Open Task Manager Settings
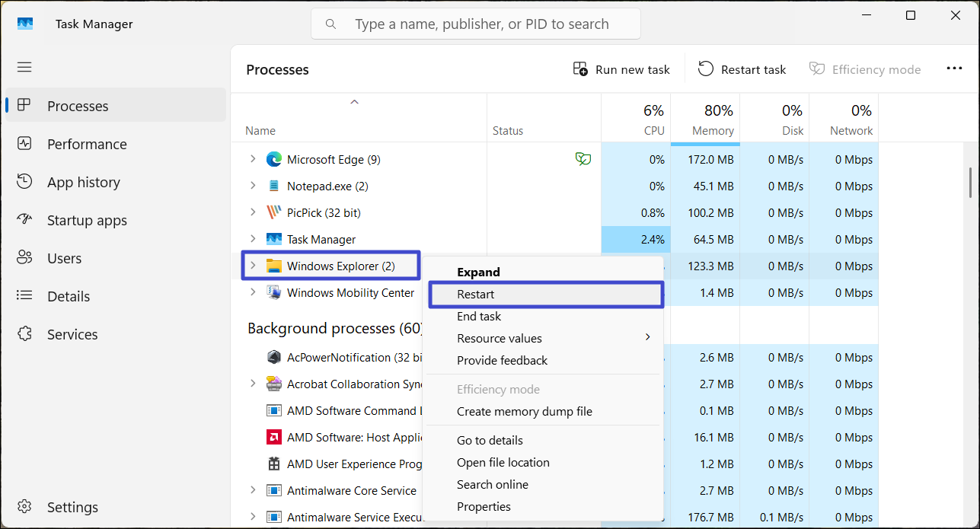Image resolution: width=980 pixels, height=529 pixels. [72, 507]
